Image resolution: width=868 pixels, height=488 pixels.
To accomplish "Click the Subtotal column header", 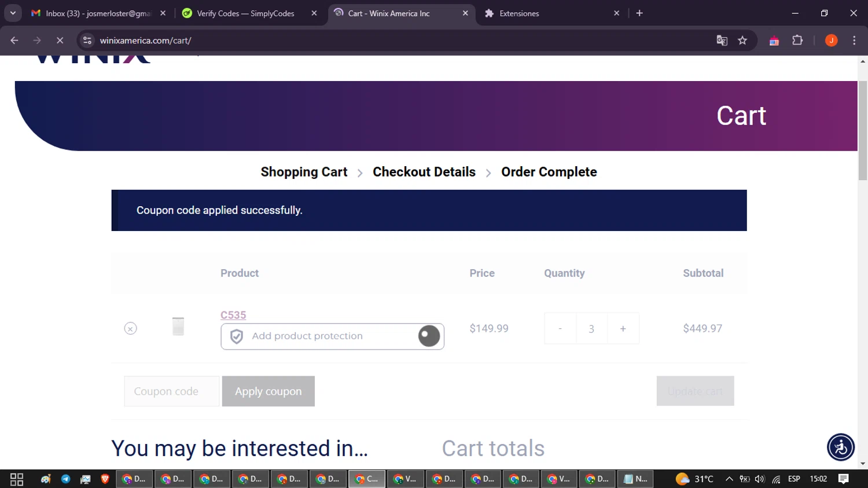I will (703, 273).
